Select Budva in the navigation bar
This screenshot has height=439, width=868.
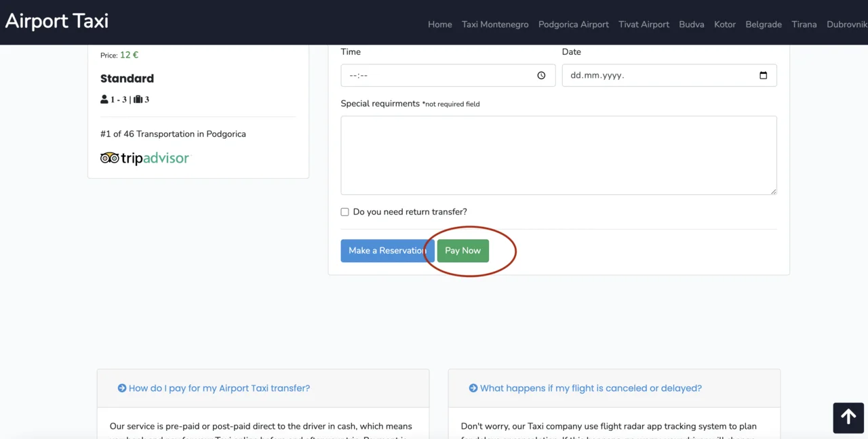click(x=692, y=24)
